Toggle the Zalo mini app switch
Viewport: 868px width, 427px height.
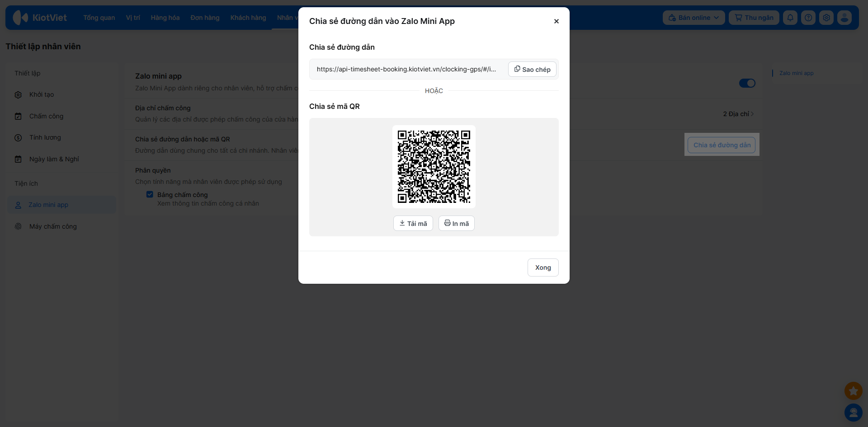[747, 83]
